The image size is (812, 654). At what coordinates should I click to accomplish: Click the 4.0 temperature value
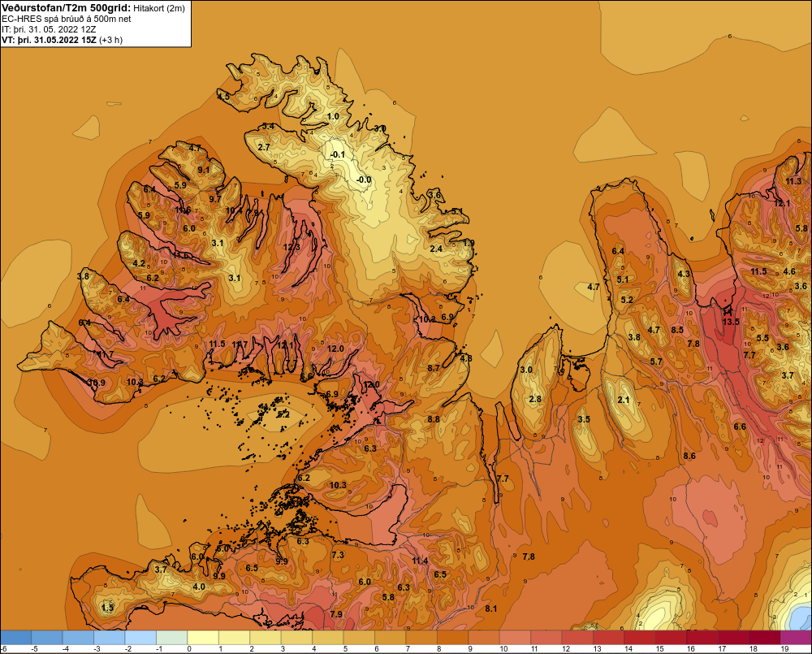(x=199, y=587)
